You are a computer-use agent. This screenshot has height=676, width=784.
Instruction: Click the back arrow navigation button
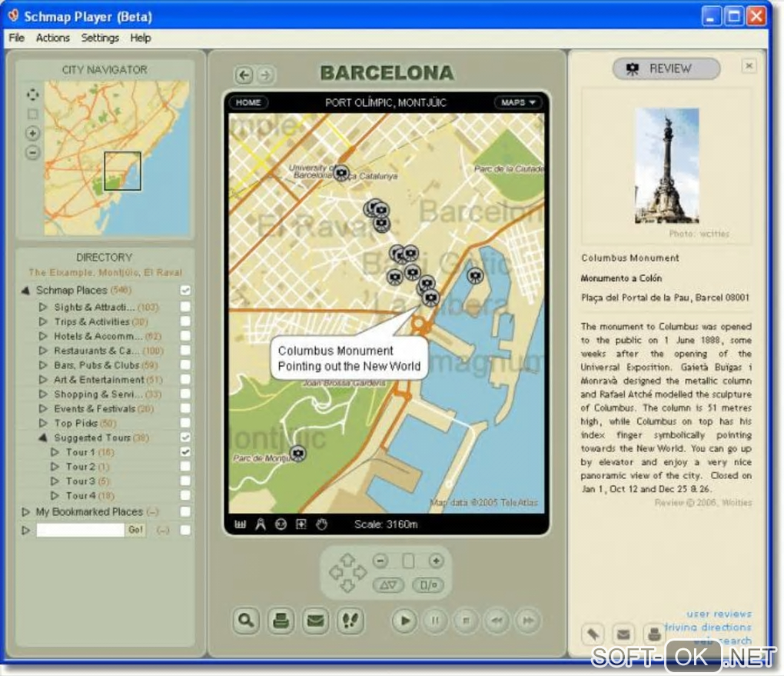pyautogui.click(x=244, y=75)
